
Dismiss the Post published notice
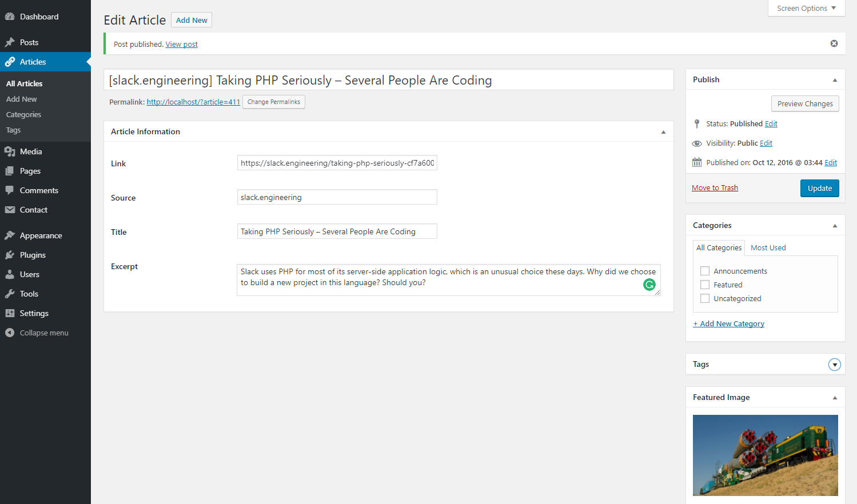(834, 43)
